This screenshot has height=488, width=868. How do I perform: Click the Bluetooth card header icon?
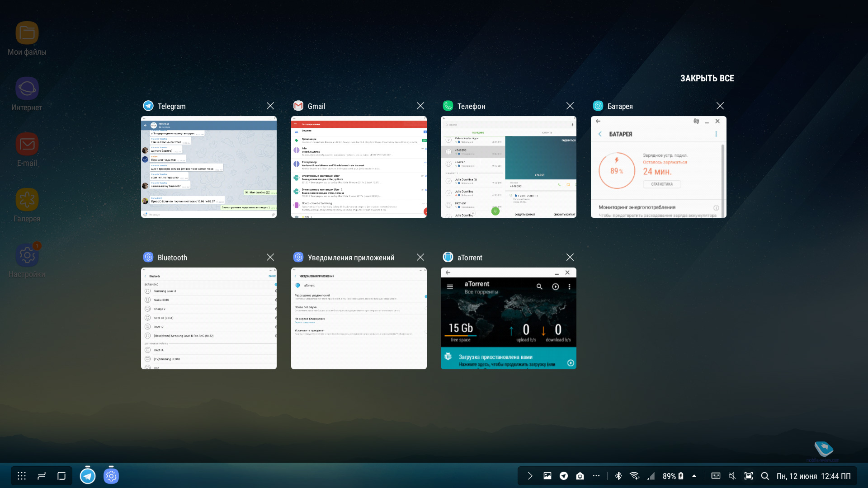(148, 257)
